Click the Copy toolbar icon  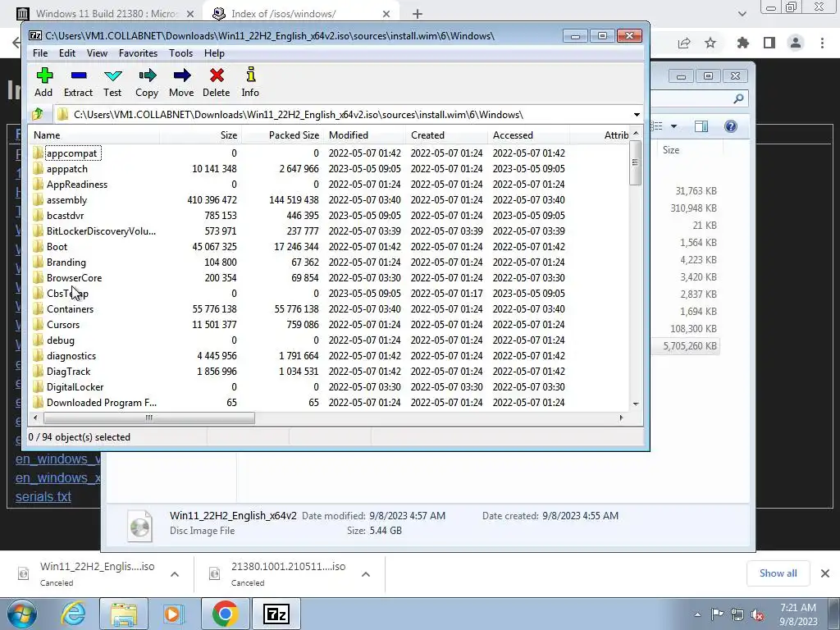147,82
